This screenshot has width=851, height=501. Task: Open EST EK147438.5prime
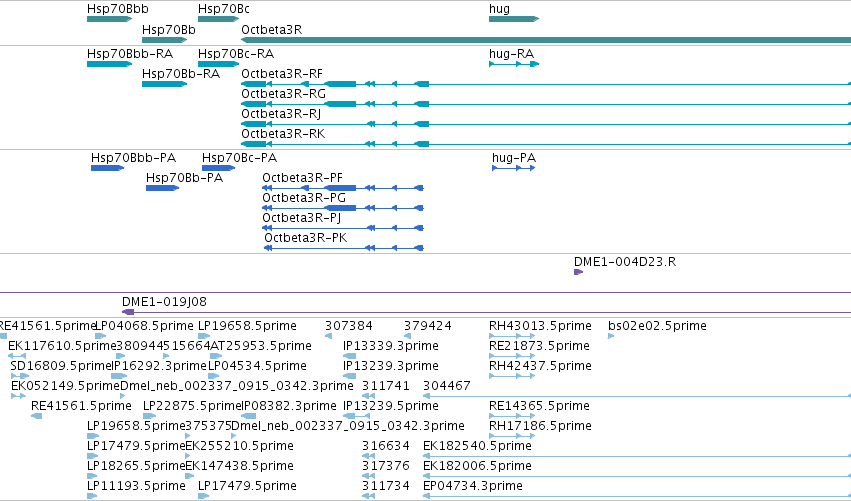tap(240, 467)
